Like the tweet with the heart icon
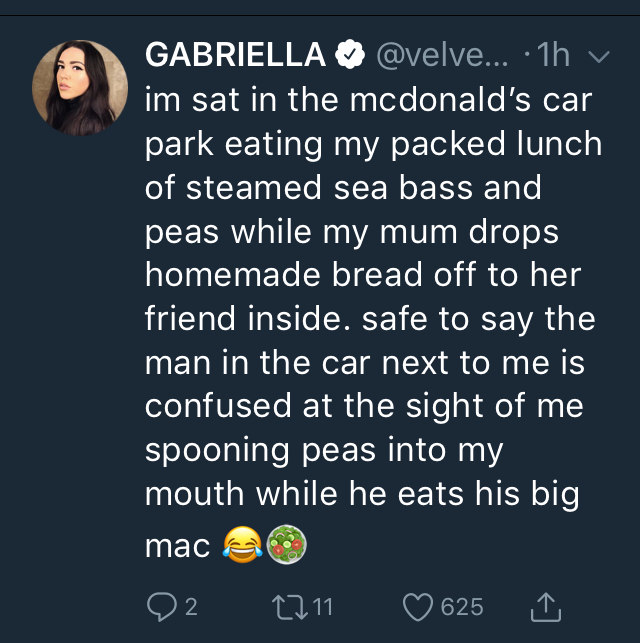The width and height of the screenshot is (640, 643). (418, 606)
